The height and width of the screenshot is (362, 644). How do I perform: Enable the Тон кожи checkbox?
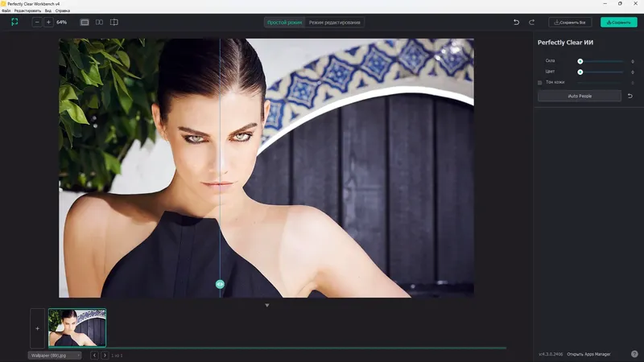[539, 83]
